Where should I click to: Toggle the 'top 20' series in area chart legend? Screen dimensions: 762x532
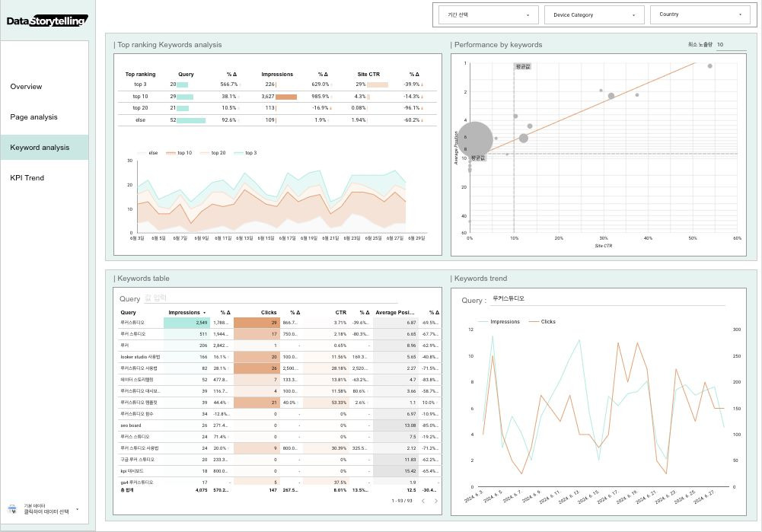click(x=213, y=152)
